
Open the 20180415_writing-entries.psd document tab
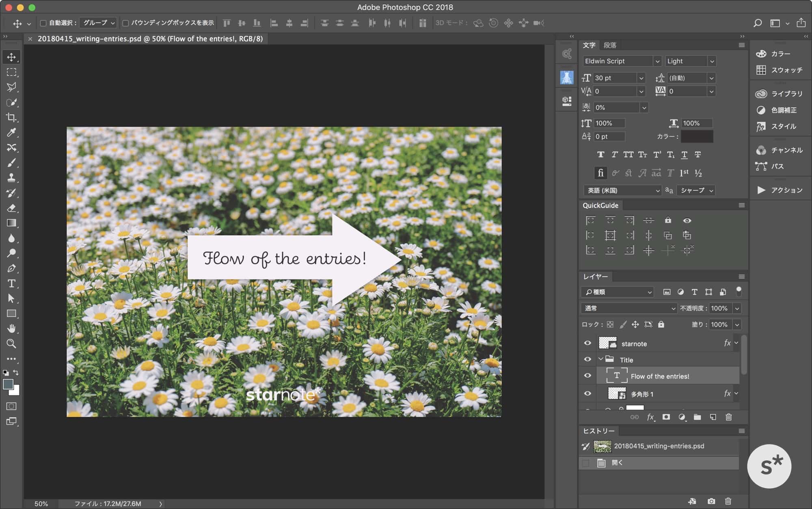[x=150, y=39]
